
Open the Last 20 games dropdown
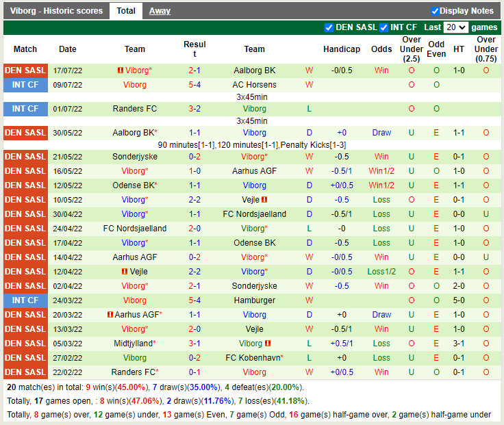(455, 27)
